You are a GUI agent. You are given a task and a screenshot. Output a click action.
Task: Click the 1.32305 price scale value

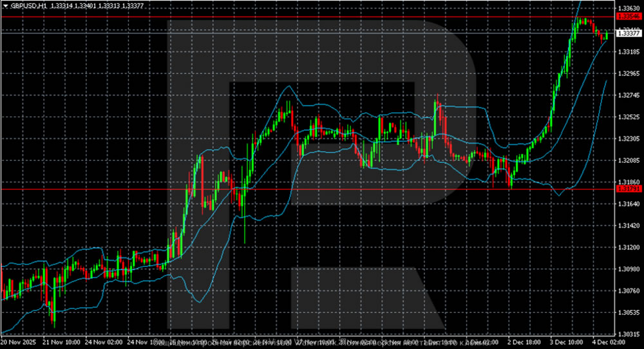629,139
